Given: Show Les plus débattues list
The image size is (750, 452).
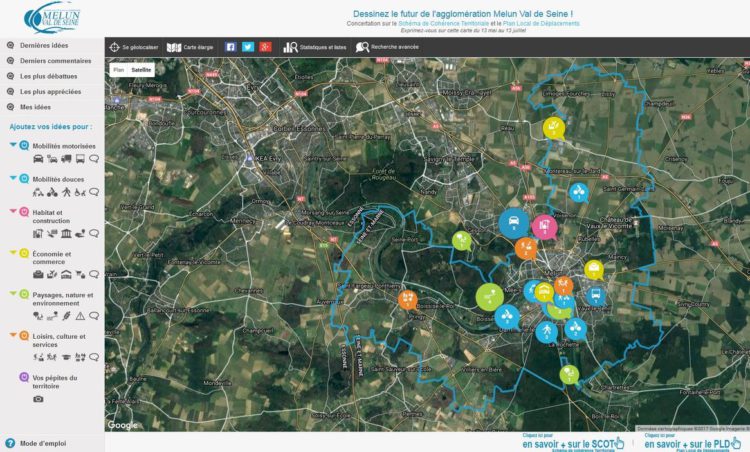Looking at the screenshot, I should pyautogui.click(x=46, y=76).
